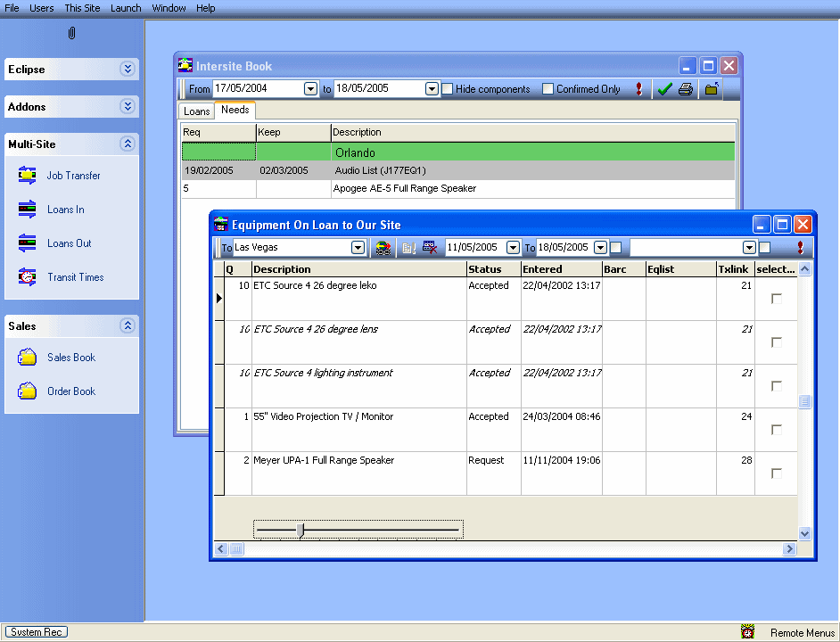Click the alarm clock icon in status bar
This screenshot has height=642, width=840.
pyautogui.click(x=748, y=632)
